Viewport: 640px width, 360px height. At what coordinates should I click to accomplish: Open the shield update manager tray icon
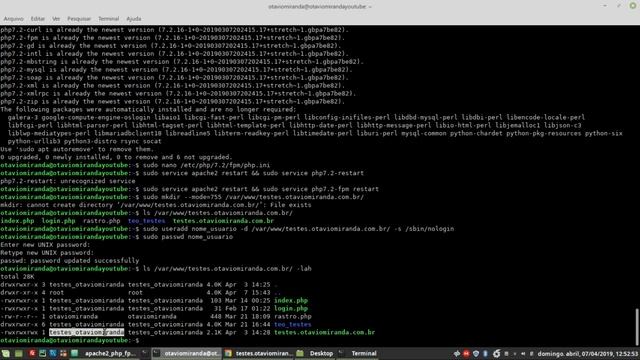pos(476,354)
